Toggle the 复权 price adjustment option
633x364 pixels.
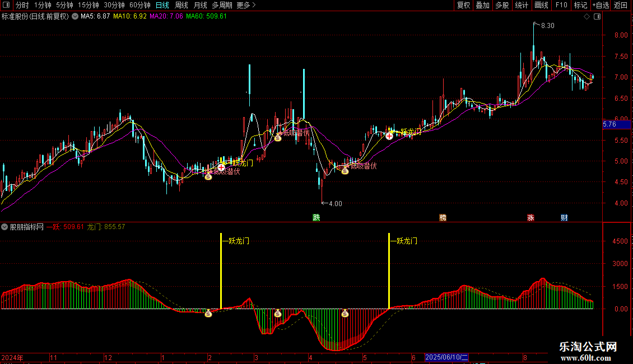(463, 6)
